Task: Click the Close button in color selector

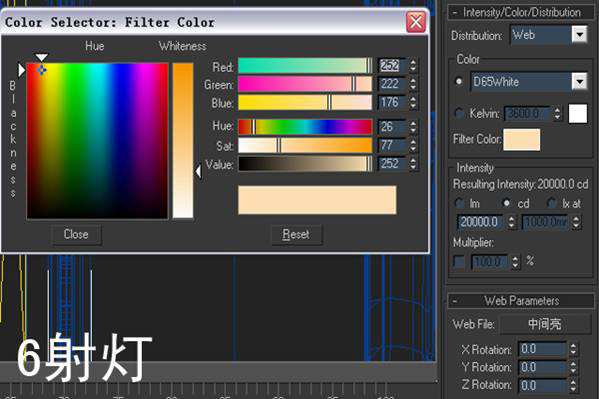Action: 76,234
